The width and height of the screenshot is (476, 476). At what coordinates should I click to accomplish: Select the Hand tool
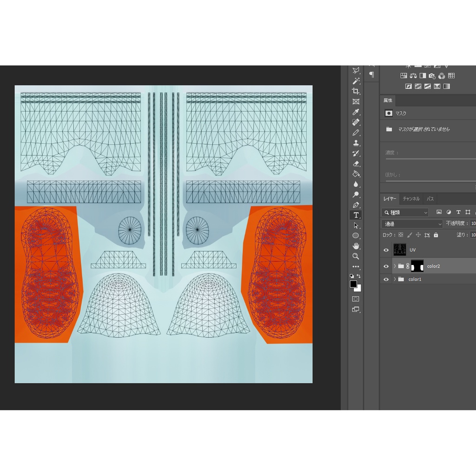pyautogui.click(x=356, y=246)
